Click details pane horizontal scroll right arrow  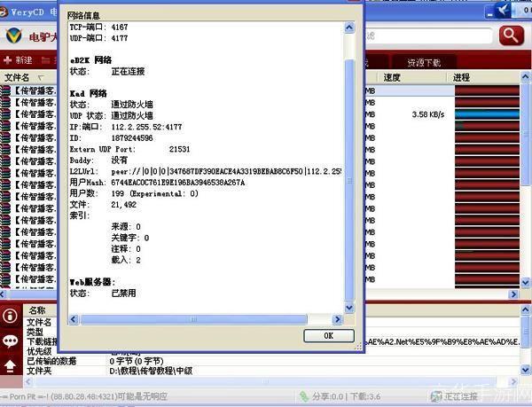coord(513,382)
